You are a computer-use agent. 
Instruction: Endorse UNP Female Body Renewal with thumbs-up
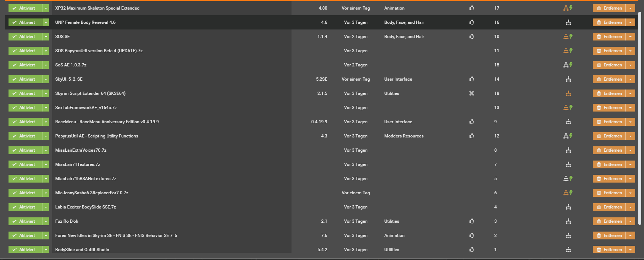[472, 22]
